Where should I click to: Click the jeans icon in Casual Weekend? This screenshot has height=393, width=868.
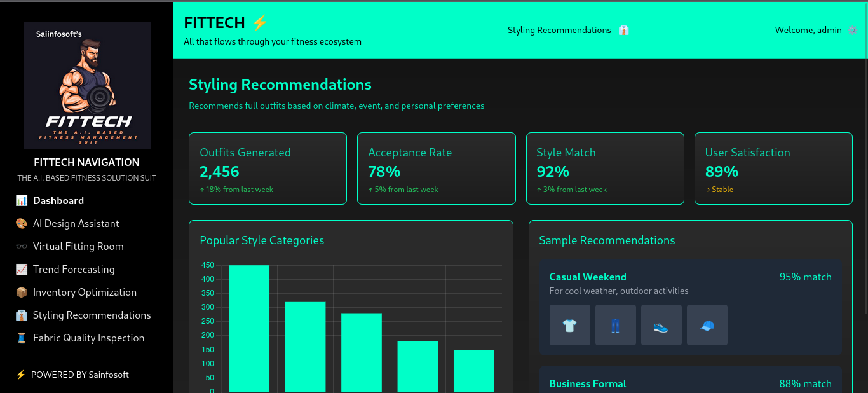pyautogui.click(x=615, y=325)
